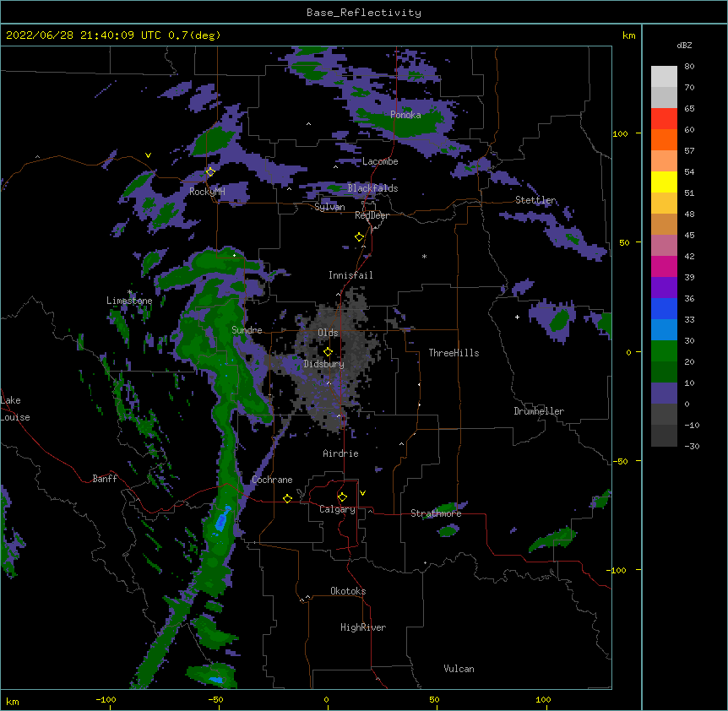The width and height of the screenshot is (728, 711).
Task: Click the -30 value on dBZ scale
Action: click(x=692, y=447)
